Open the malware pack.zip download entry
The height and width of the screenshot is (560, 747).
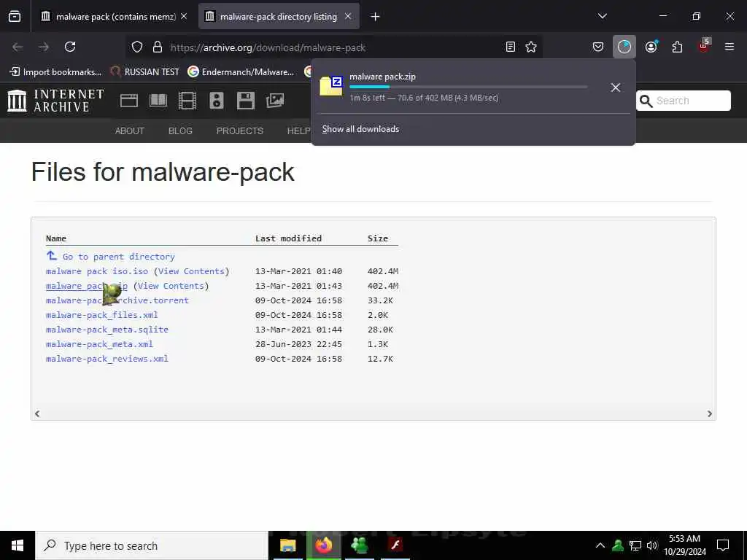(x=452, y=87)
